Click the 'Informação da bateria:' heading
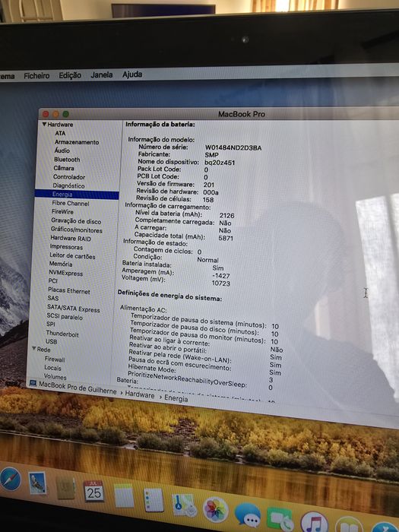The height and width of the screenshot is (532, 399). [160, 125]
